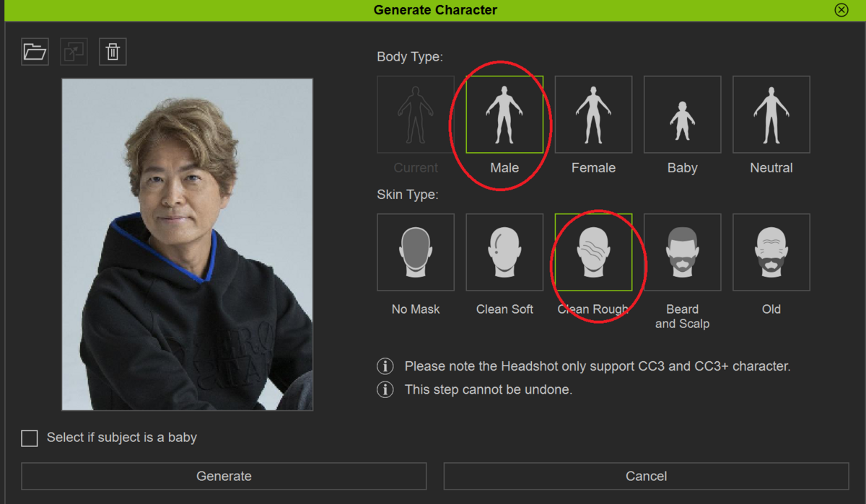Choose the Old skin type
The width and height of the screenshot is (866, 504).
coord(771,252)
